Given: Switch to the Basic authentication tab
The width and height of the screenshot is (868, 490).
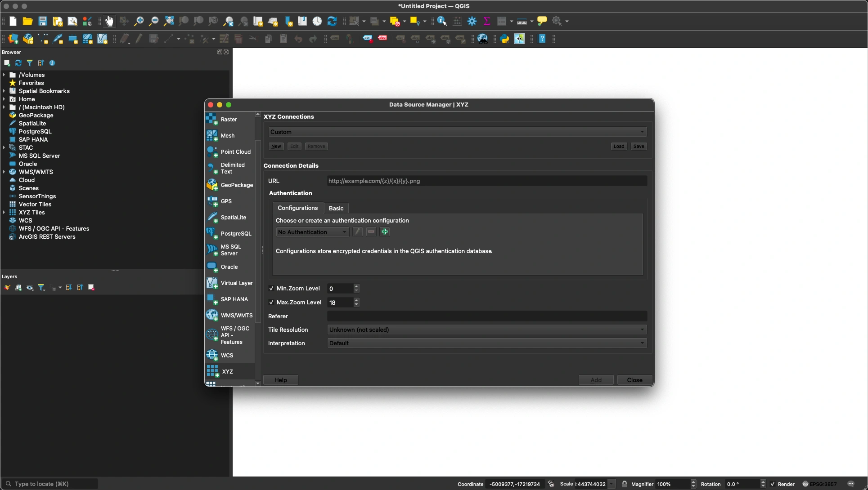Looking at the screenshot, I should click(336, 208).
